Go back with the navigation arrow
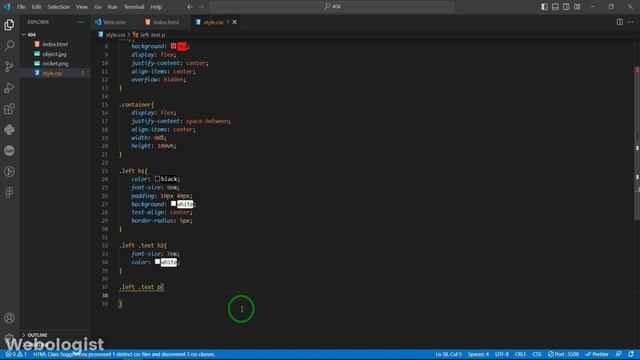 [x=190, y=7]
